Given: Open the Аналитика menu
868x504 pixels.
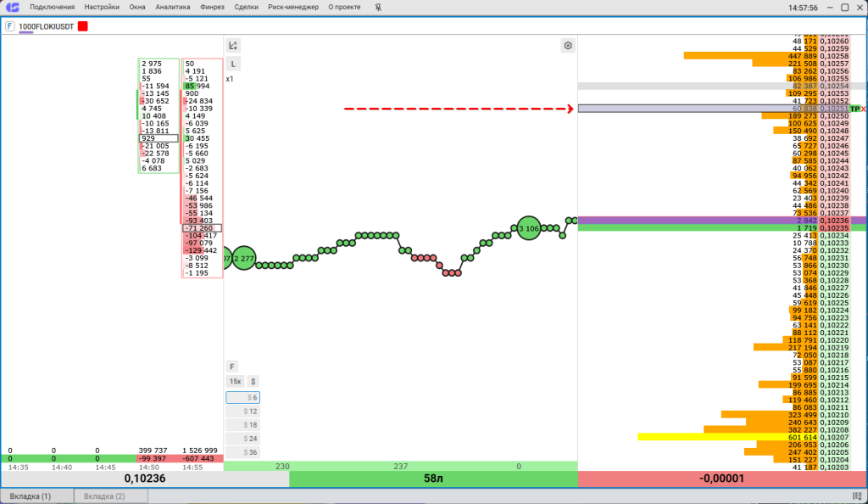Looking at the screenshot, I should [x=173, y=7].
